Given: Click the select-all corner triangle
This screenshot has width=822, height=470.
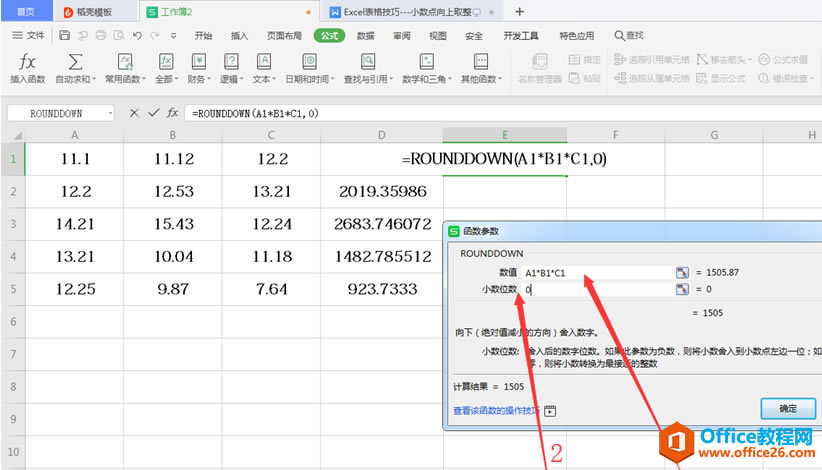Looking at the screenshot, I should click(x=17, y=135).
